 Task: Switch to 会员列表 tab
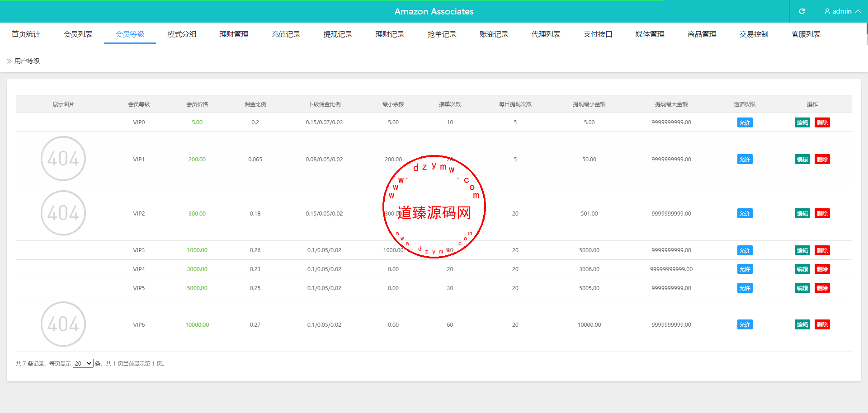(78, 34)
